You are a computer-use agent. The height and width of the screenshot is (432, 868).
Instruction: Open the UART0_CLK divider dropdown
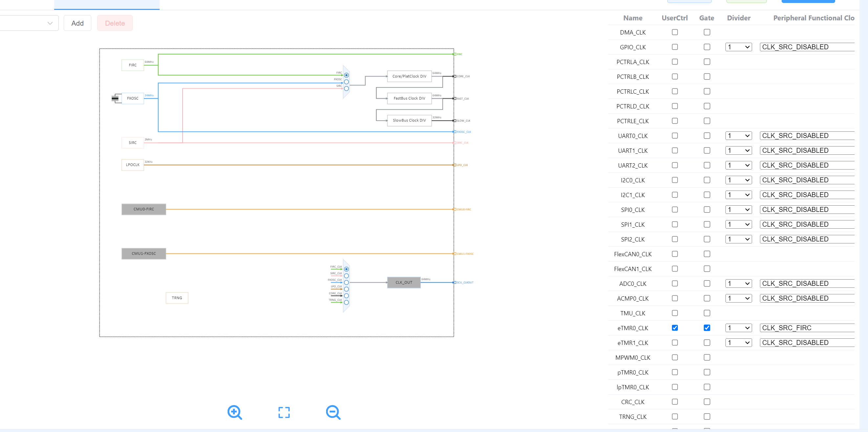click(738, 136)
